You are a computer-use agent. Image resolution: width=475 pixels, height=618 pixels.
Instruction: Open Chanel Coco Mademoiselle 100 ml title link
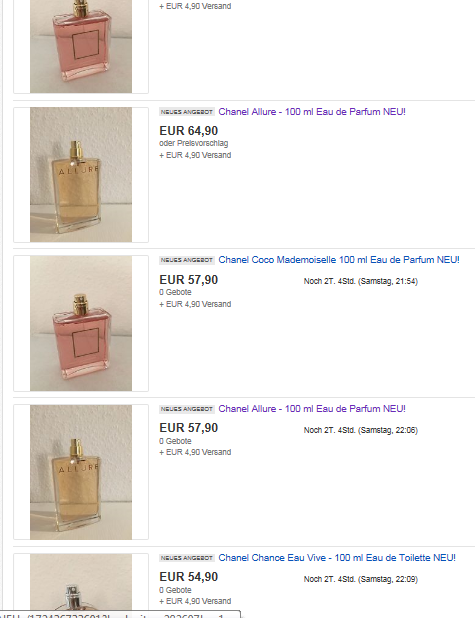click(x=339, y=260)
